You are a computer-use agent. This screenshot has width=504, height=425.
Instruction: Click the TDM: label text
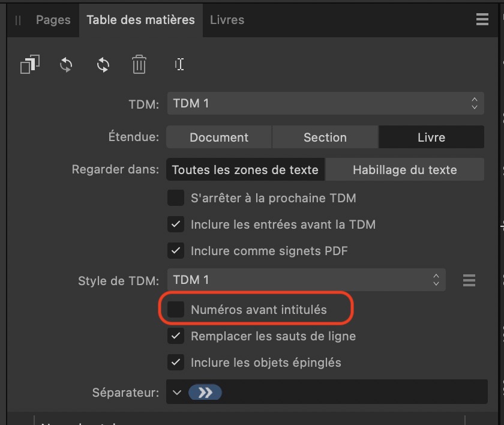pos(143,104)
